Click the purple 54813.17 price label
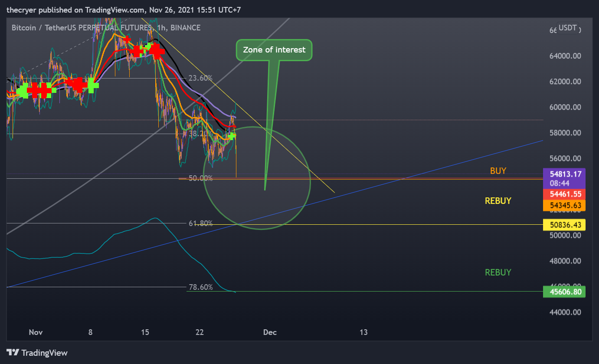Image resolution: width=599 pixels, height=364 pixels. pyautogui.click(x=564, y=178)
